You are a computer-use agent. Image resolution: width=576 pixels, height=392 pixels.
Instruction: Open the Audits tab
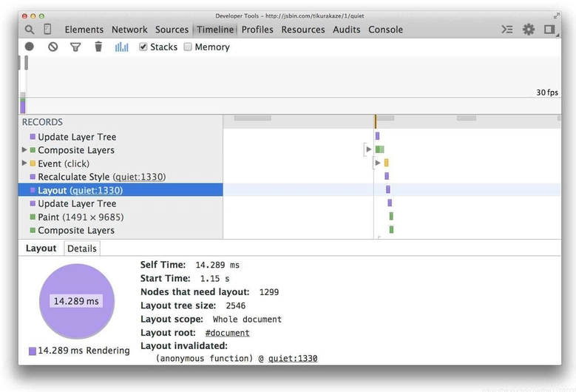[x=346, y=30]
